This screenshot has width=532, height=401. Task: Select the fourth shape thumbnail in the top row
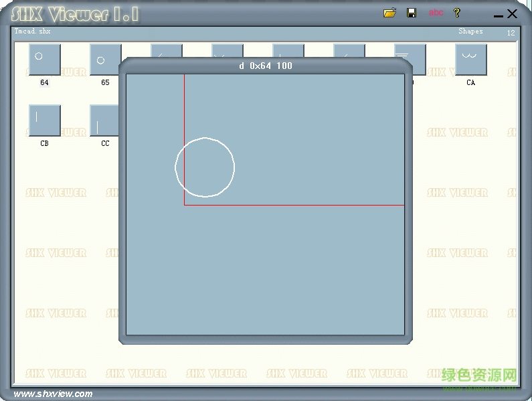[228, 51]
